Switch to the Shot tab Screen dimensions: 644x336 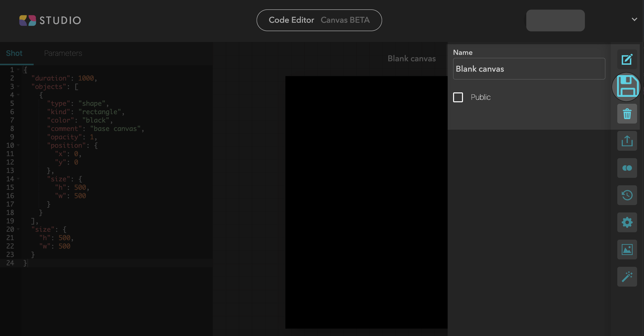14,53
